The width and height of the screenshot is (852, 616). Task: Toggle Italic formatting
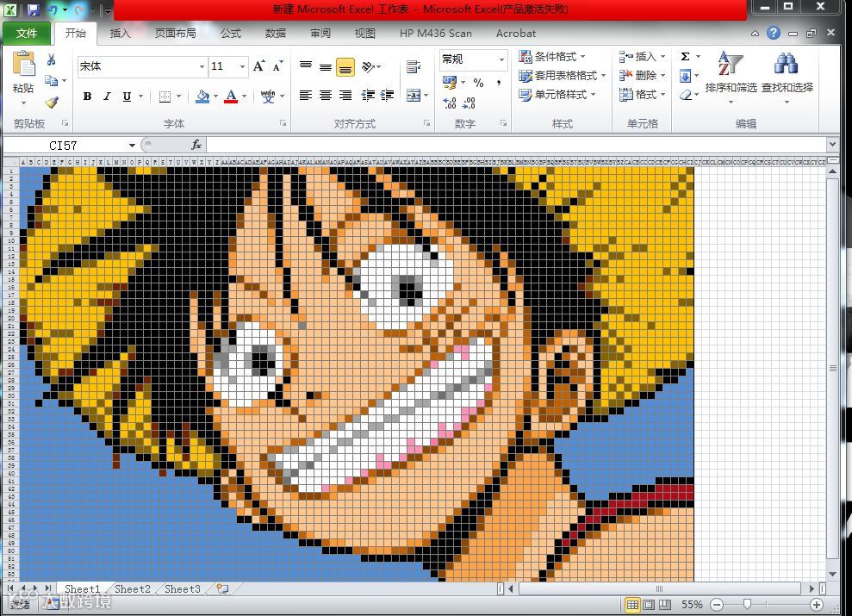point(107,96)
